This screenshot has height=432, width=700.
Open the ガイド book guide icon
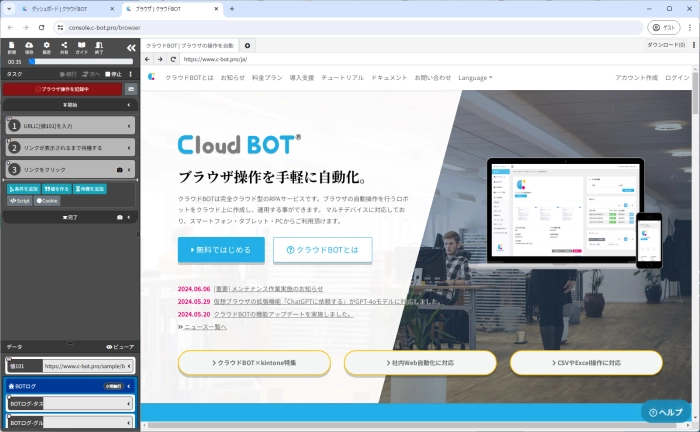click(81, 48)
